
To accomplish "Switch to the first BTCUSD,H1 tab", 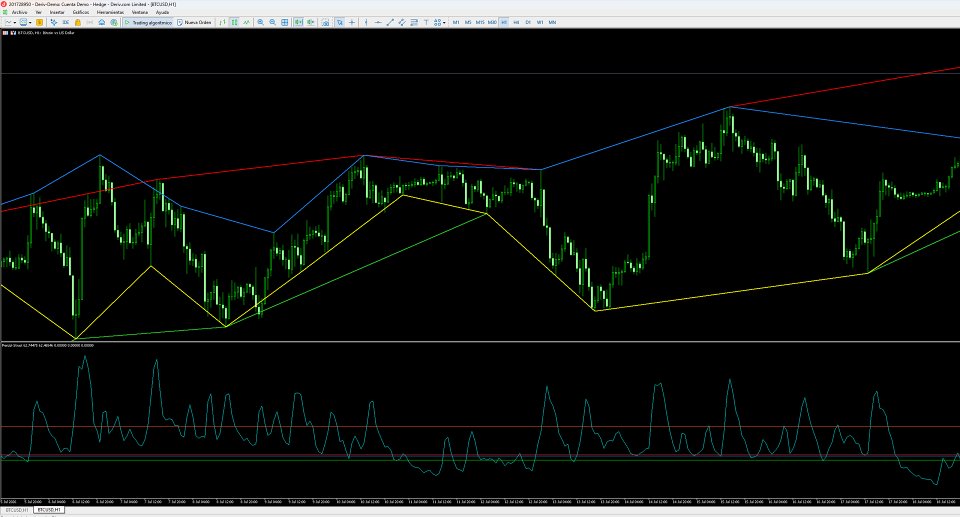I will tap(15, 510).
